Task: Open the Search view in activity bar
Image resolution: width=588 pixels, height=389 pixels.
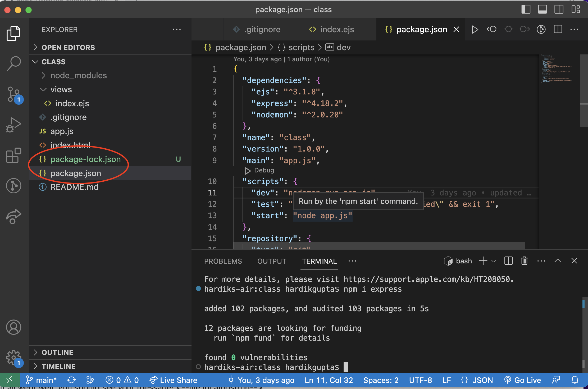Action: (13, 63)
